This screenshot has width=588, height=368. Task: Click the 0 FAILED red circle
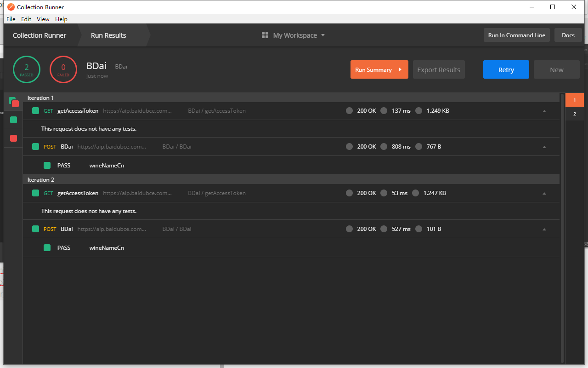tap(63, 69)
